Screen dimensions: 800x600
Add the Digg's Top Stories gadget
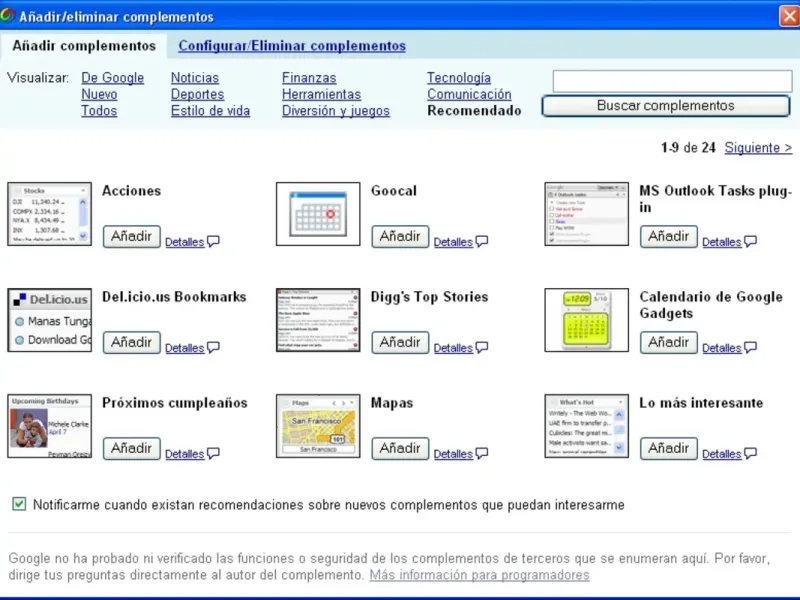coord(400,342)
